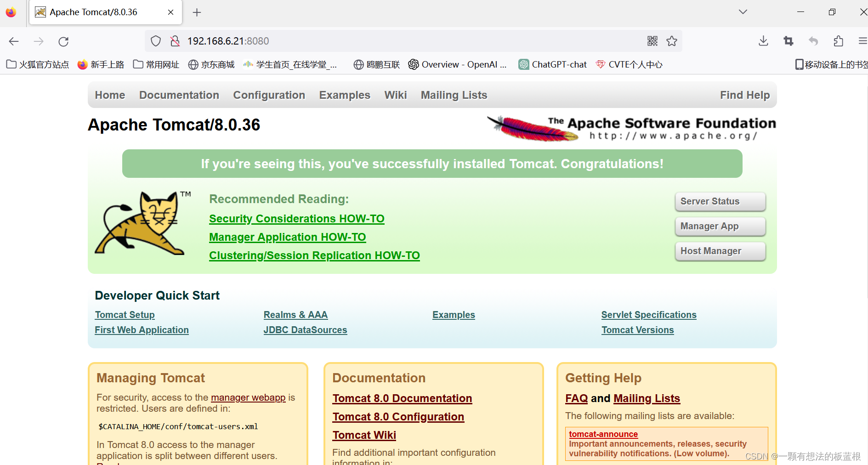Image resolution: width=868 pixels, height=465 pixels.
Task: Click the browser back arrow
Action: tap(14, 41)
